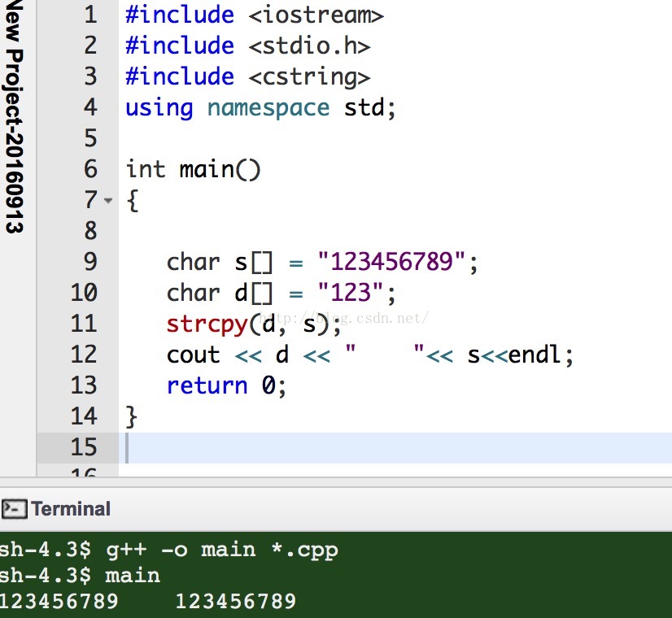
Task: Click line number 6 in gutter
Action: click(90, 169)
